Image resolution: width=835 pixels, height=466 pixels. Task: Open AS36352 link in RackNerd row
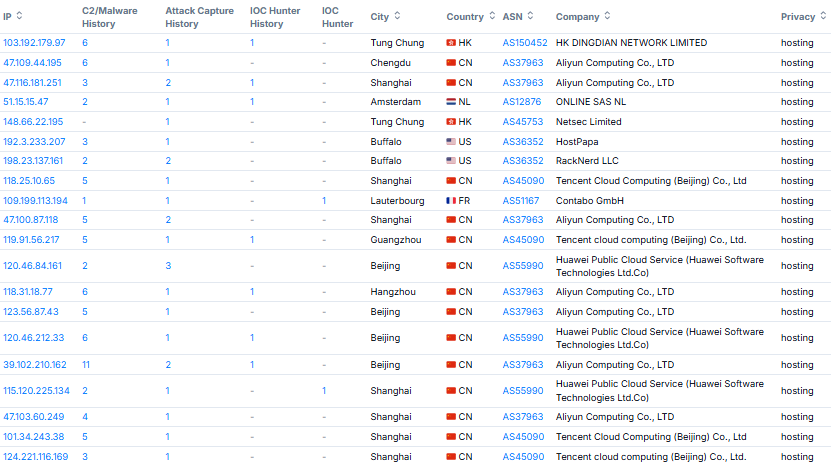click(x=523, y=161)
